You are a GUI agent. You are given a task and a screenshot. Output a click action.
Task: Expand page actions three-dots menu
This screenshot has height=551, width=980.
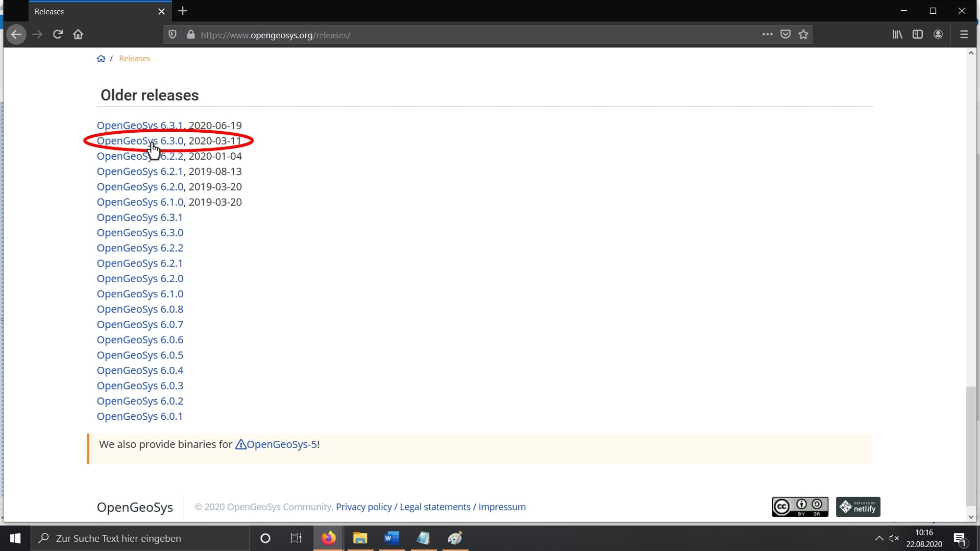767,34
